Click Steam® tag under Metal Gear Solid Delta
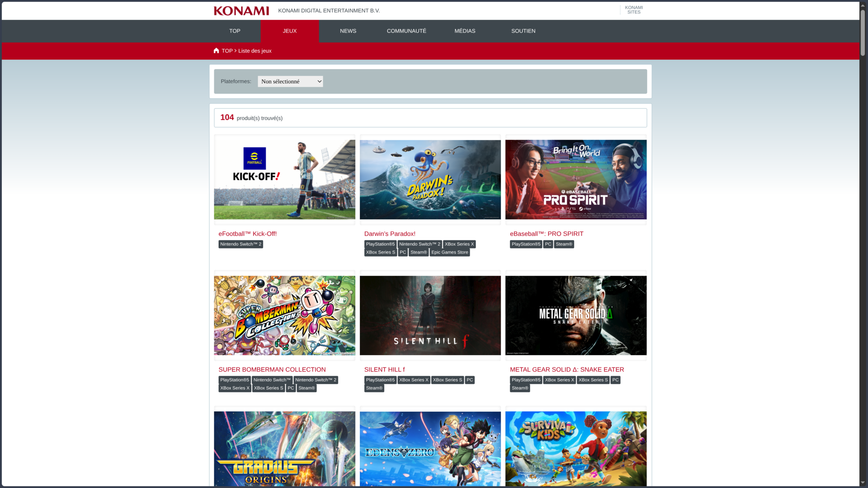This screenshot has width=868, height=488. click(520, 388)
